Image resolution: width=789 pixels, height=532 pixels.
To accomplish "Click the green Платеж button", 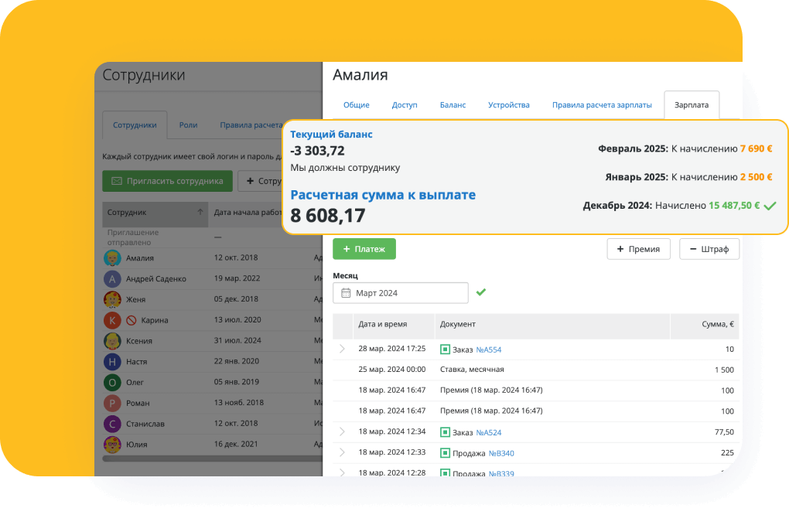I will coord(364,249).
